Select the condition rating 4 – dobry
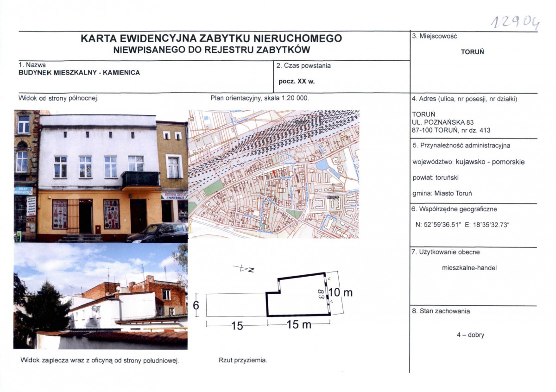Viewport: 556px width, 392px height. 470,335
